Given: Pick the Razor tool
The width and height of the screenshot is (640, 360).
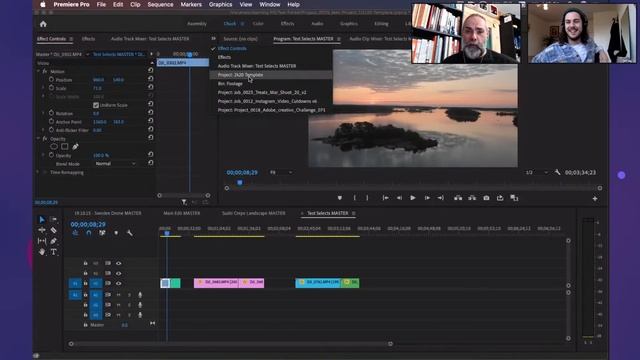Looking at the screenshot, I should [53, 230].
